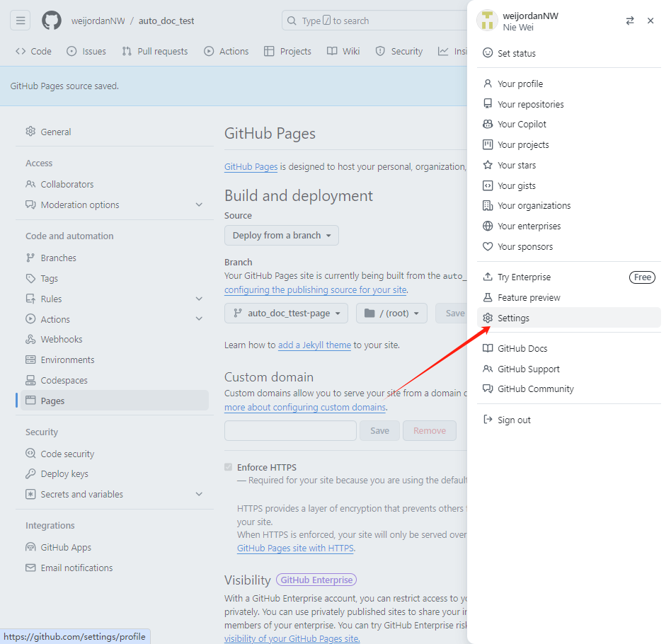This screenshot has height=644, width=671.
Task: Expand Moderation options section
Action: pyautogui.click(x=199, y=205)
